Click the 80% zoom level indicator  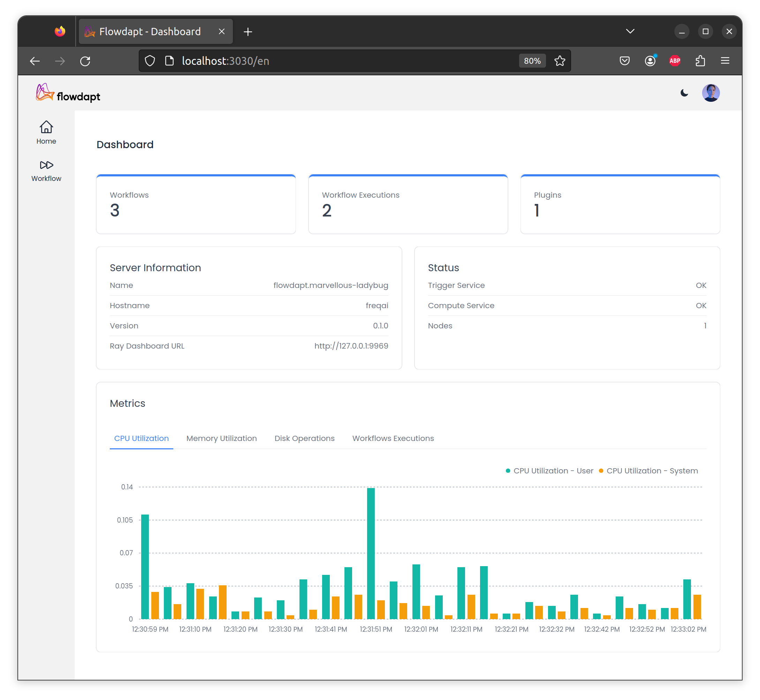click(x=532, y=61)
